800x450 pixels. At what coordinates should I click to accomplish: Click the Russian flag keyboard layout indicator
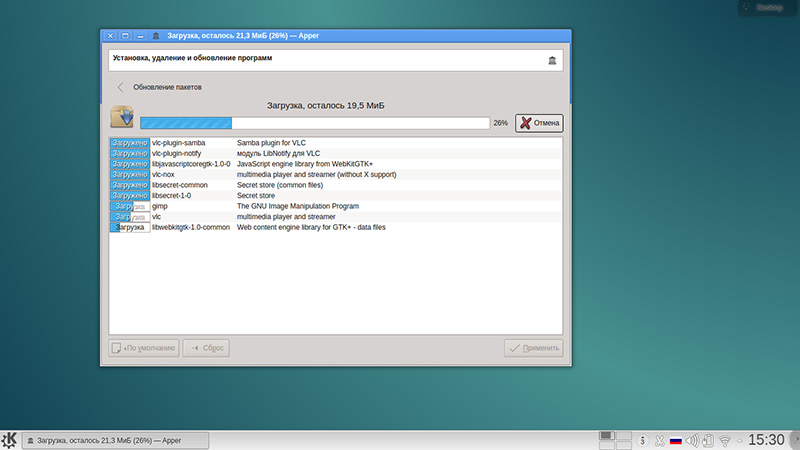[676, 440]
